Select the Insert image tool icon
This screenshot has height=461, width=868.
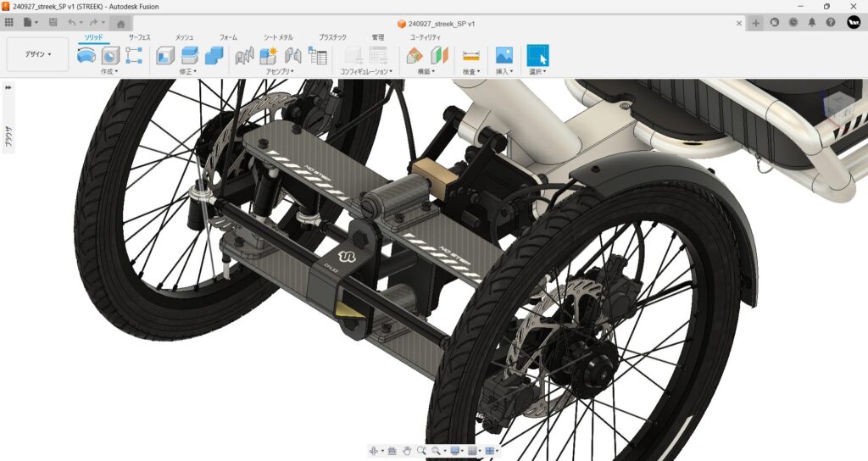(504, 55)
